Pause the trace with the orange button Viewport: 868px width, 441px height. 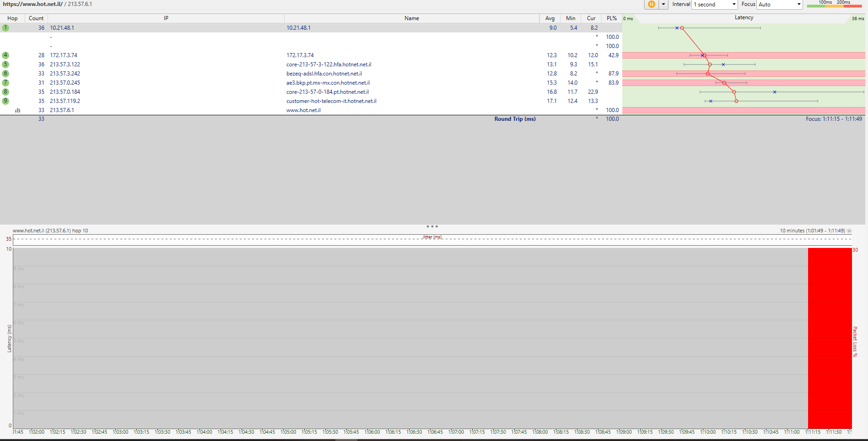[651, 4]
